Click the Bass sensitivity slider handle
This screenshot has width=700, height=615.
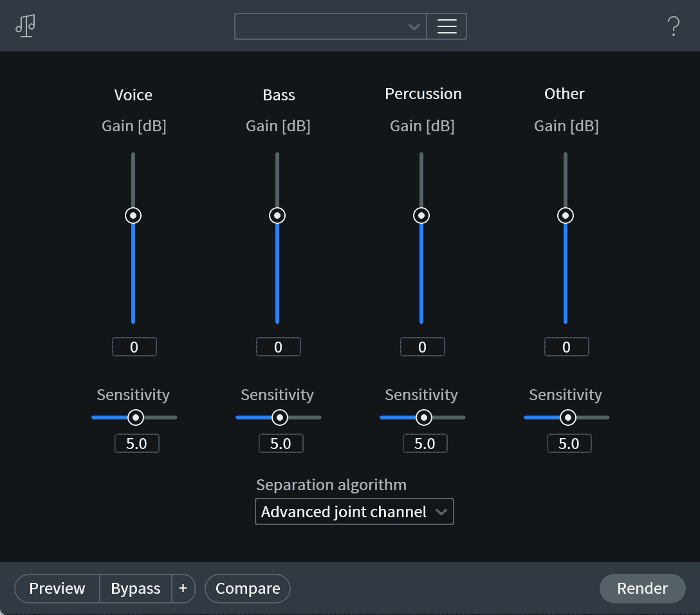tap(280, 418)
